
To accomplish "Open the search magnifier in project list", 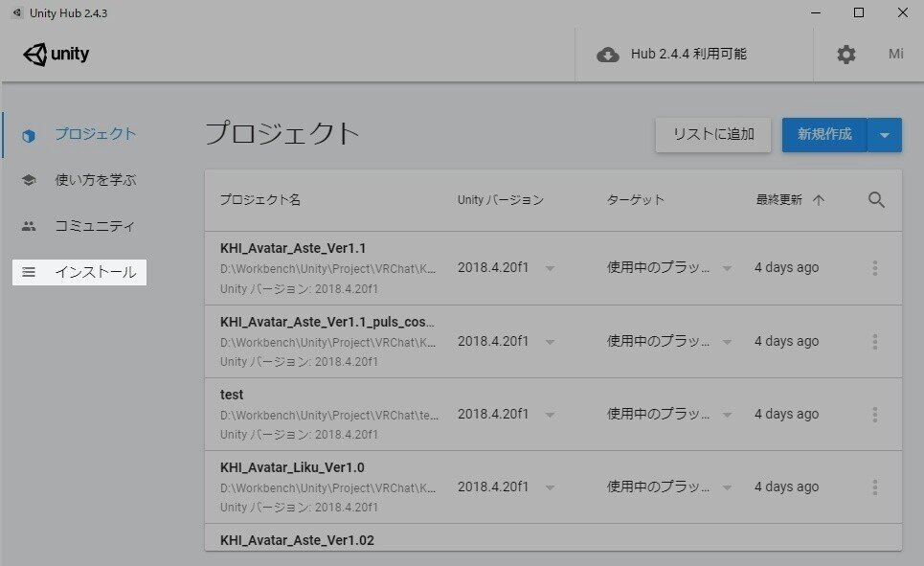I will 875,200.
